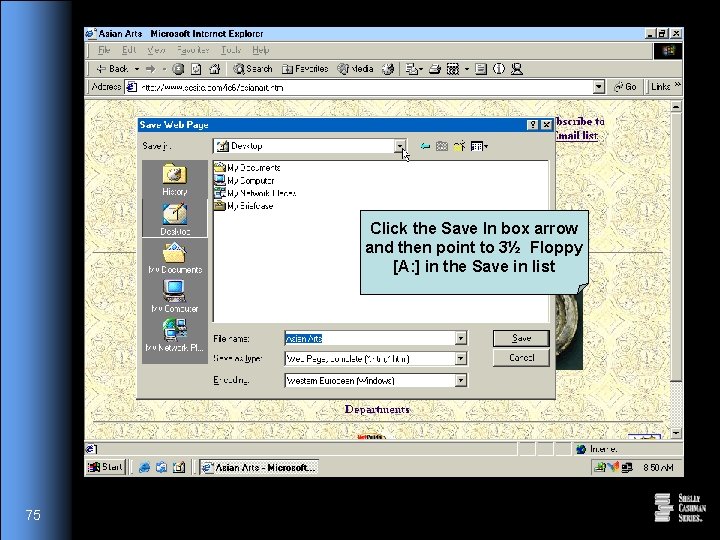This screenshot has height=540, width=720.
Task: Click the Up One Level icon in dialog
Action: point(442,146)
